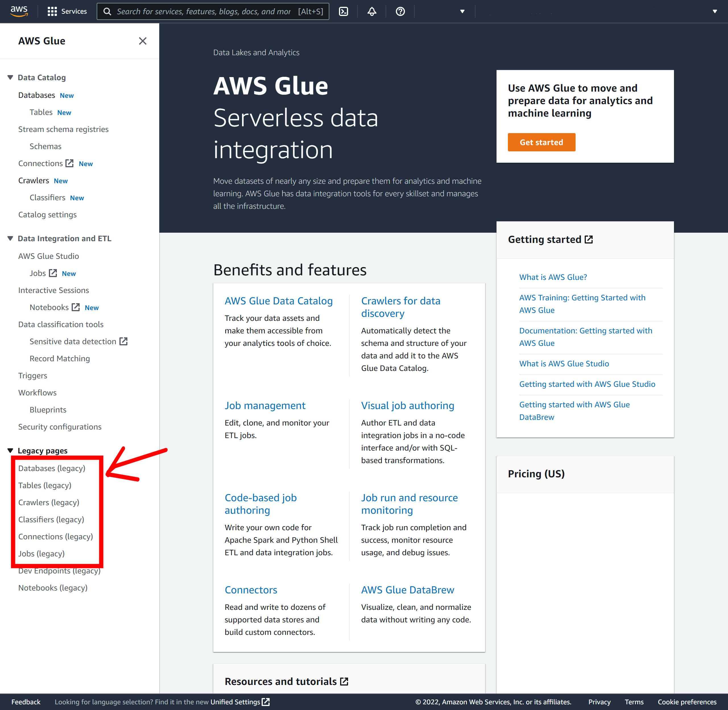
Task: Open AWS Training Getting Started link
Action: coord(582,304)
